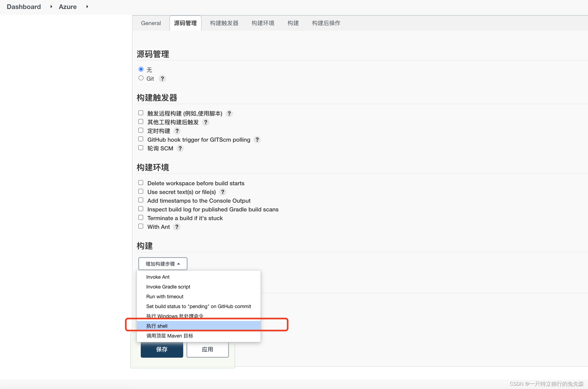Image resolution: width=588 pixels, height=389 pixels.
Task: Enable 定时构建 checkbox
Action: [x=141, y=130]
